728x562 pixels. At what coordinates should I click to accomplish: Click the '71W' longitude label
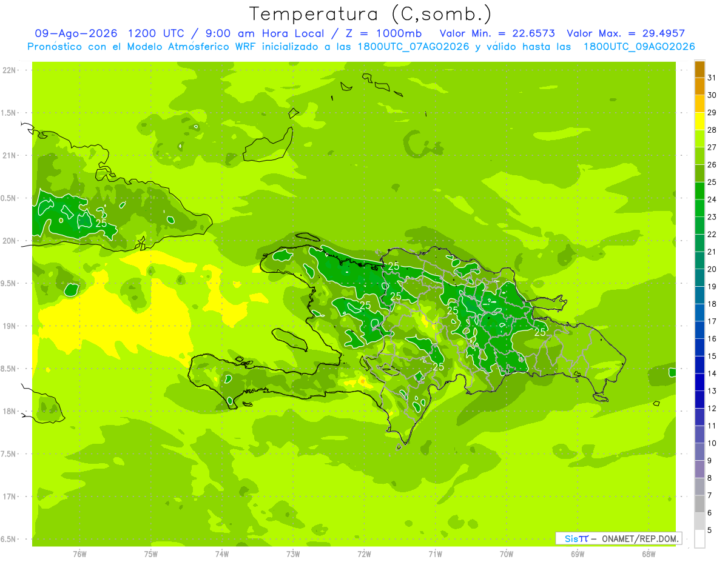[435, 554]
